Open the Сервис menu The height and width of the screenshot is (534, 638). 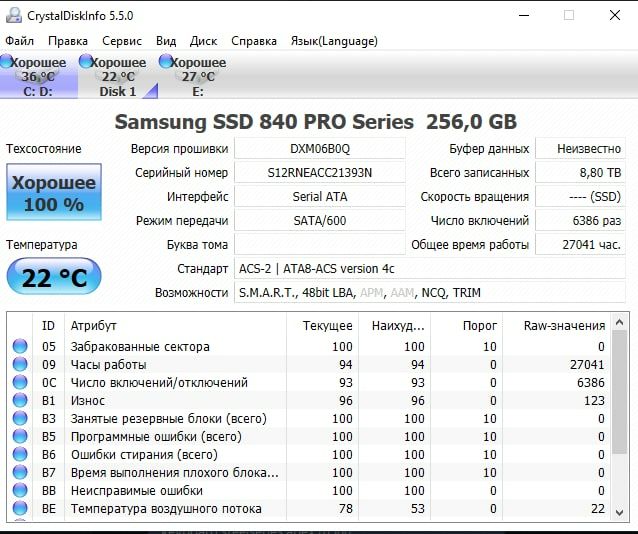coord(122,41)
